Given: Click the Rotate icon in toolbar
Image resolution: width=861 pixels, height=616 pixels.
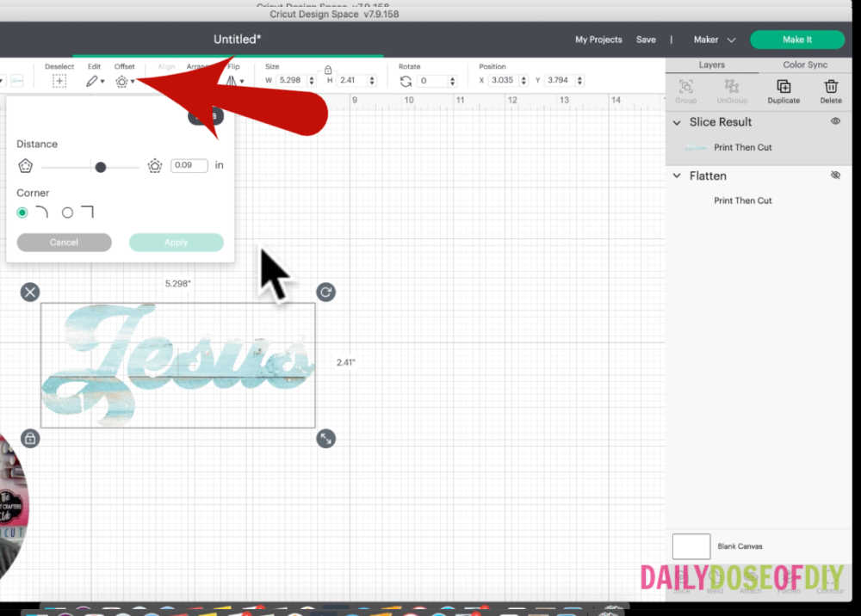Looking at the screenshot, I should pos(406,81).
